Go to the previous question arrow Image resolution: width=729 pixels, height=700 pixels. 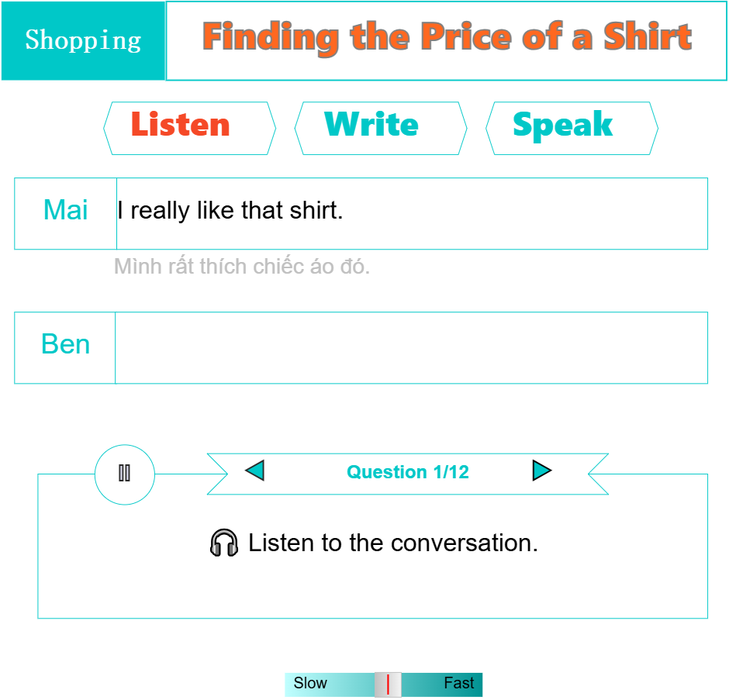point(254,471)
